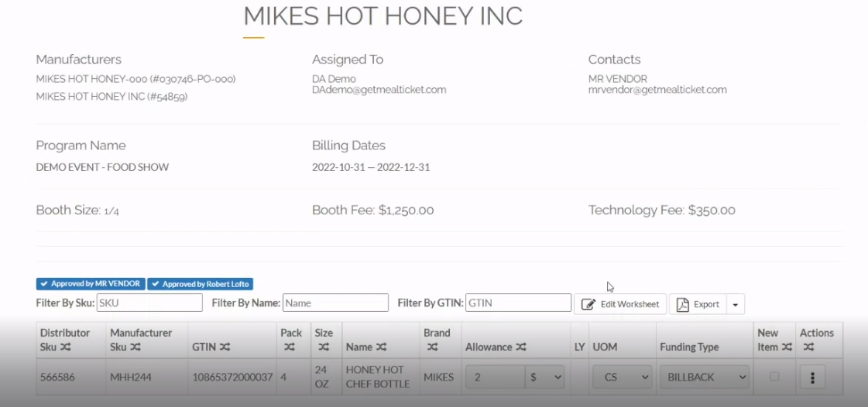Click the allowance value field showing 2
Screen dimensions: 868x407
[496, 377]
